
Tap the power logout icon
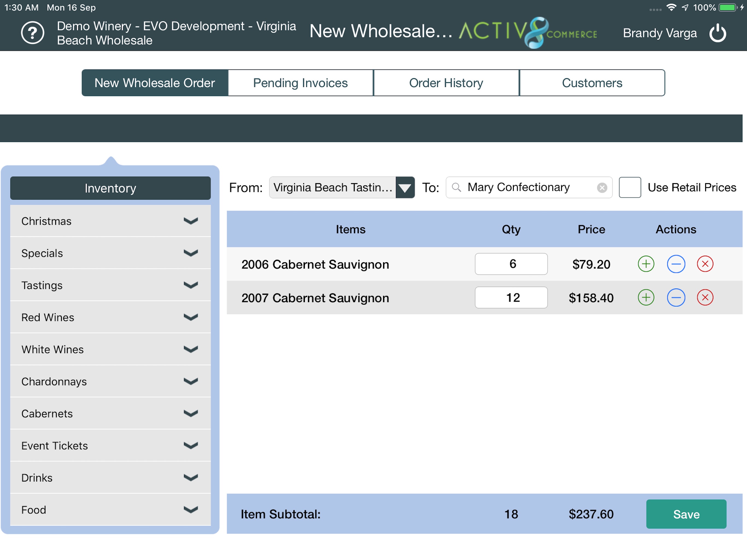(x=717, y=33)
